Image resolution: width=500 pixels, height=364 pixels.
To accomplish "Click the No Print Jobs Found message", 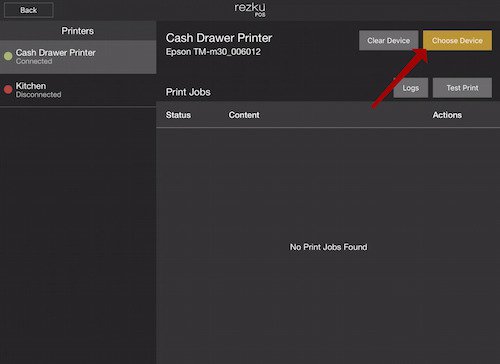I will tap(328, 247).
